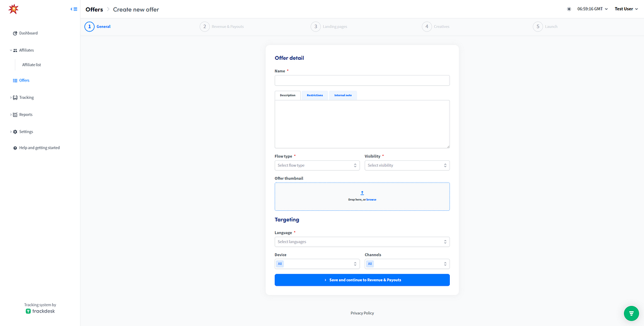Image resolution: width=644 pixels, height=326 pixels.
Task: Expand the Settings menu section
Action: pos(11,131)
